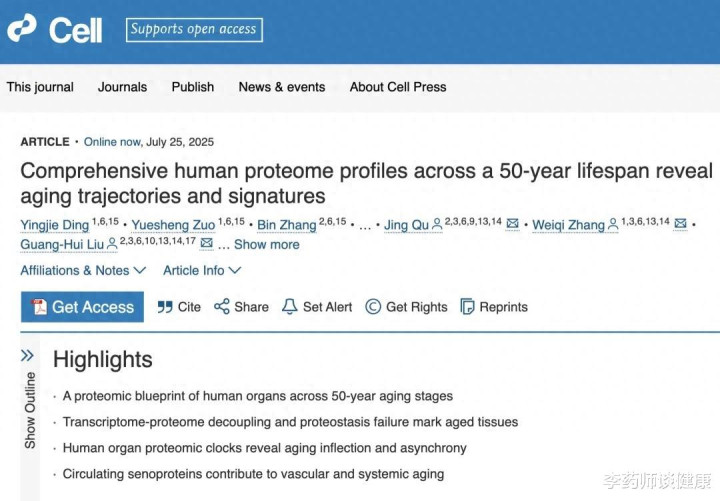Click the Get Rights copyright icon
Image resolution: width=720 pixels, height=501 pixels.
[x=373, y=307]
